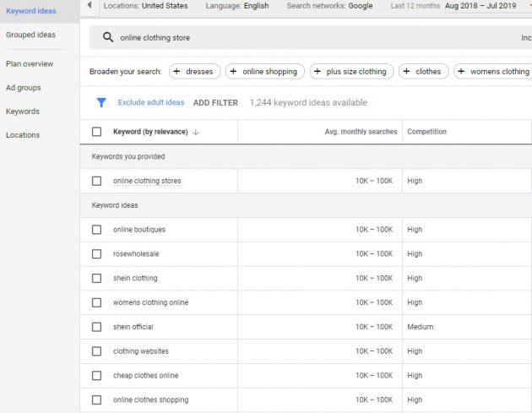Collapse the sidebar with the left arrow
The width and height of the screenshot is (532, 413).
point(90,5)
